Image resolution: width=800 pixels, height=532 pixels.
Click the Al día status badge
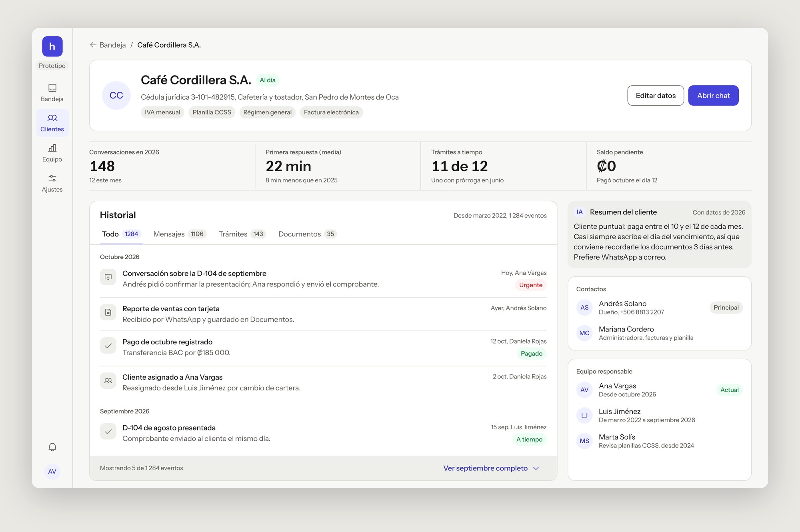(x=268, y=80)
